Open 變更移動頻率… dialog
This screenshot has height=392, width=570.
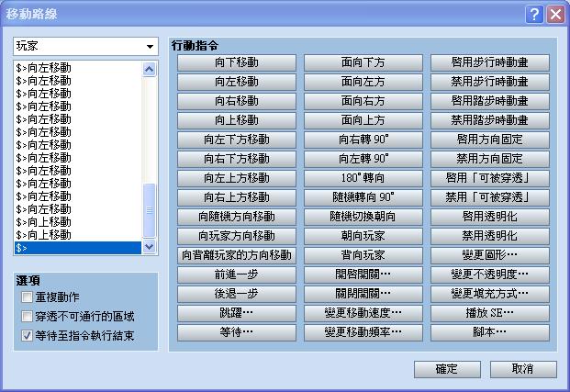point(363,332)
